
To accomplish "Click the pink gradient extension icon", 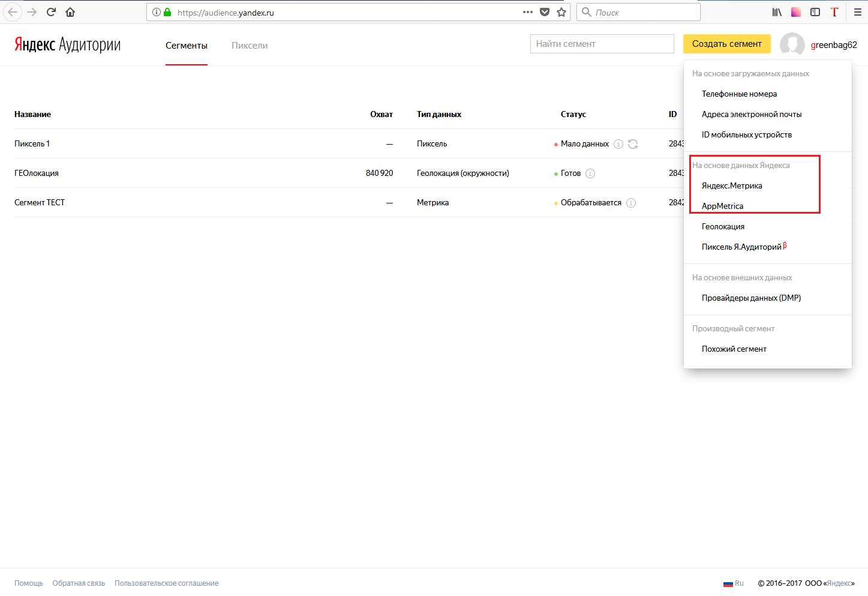I will pyautogui.click(x=796, y=12).
